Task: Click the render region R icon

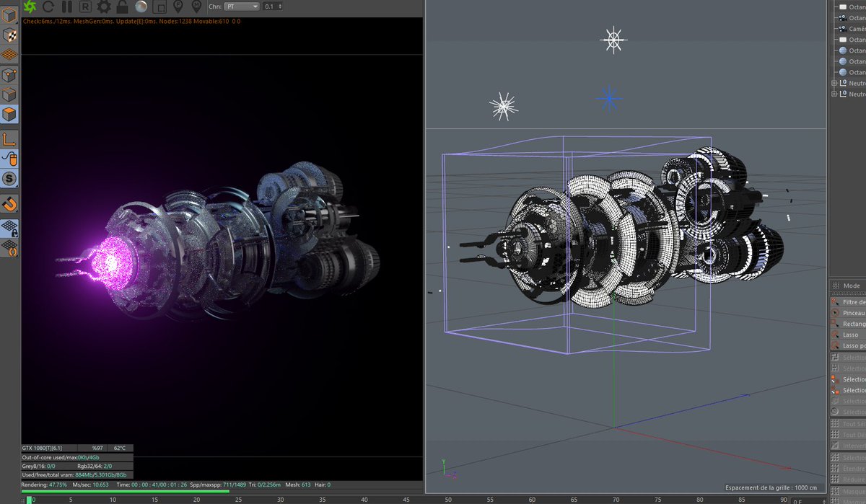Action: click(x=85, y=6)
